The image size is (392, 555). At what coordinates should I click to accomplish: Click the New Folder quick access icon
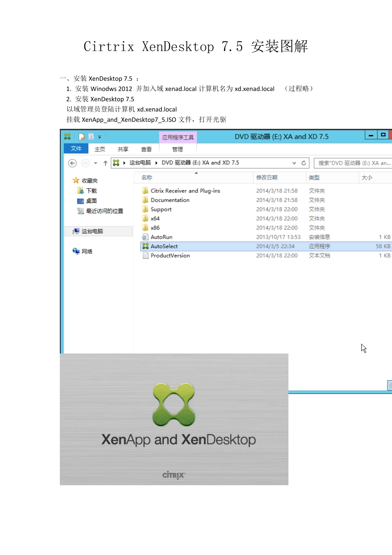pos(91,137)
